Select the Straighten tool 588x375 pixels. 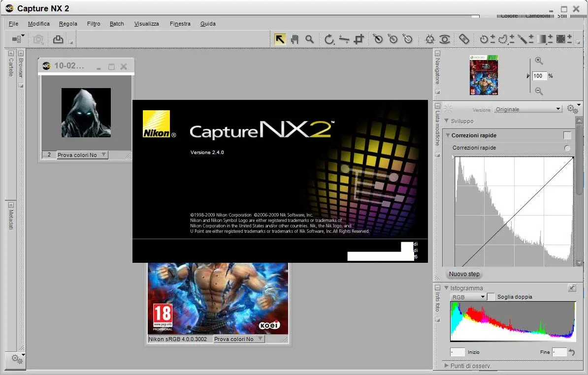coord(344,39)
